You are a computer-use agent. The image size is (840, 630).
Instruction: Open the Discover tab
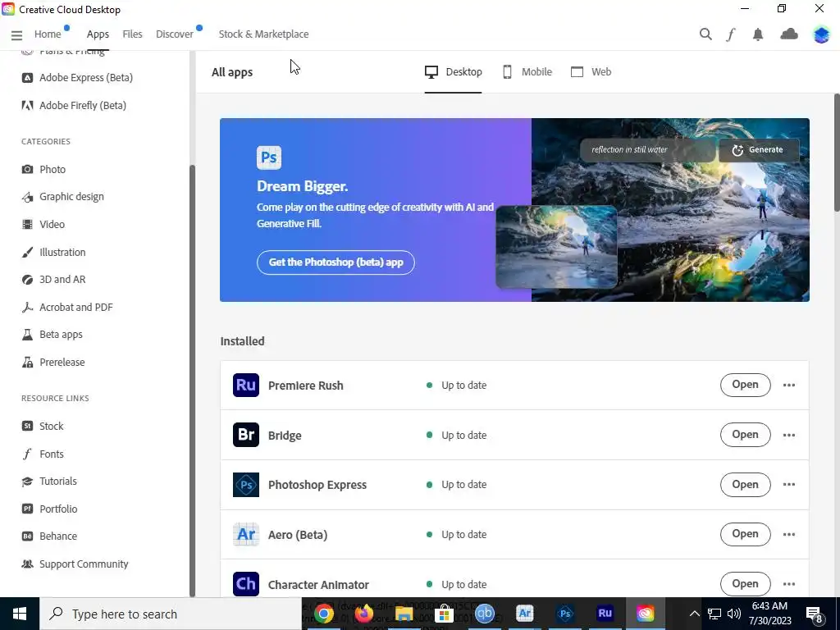click(175, 34)
